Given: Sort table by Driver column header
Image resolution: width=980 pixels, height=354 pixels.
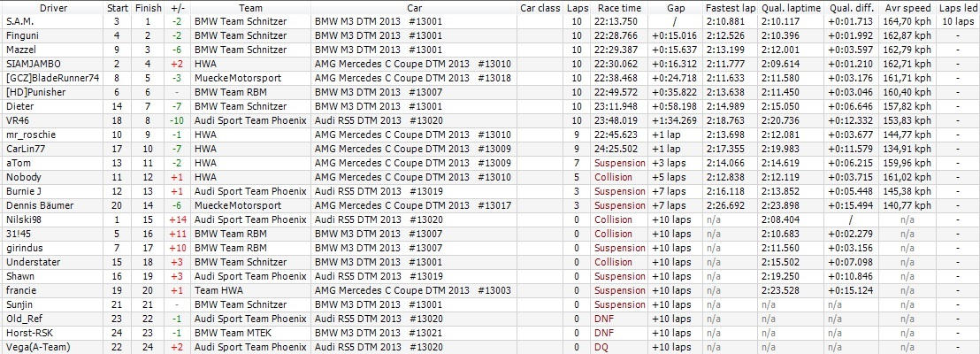Looking at the screenshot, I should [x=53, y=7].
